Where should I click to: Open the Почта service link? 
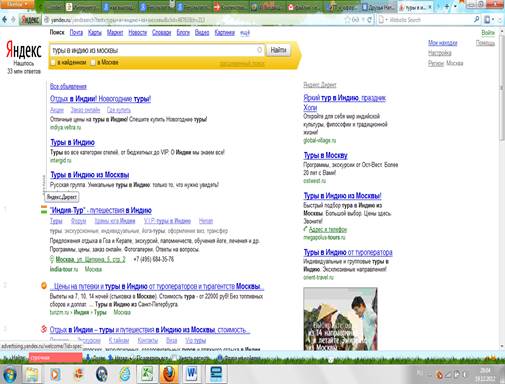[76, 33]
